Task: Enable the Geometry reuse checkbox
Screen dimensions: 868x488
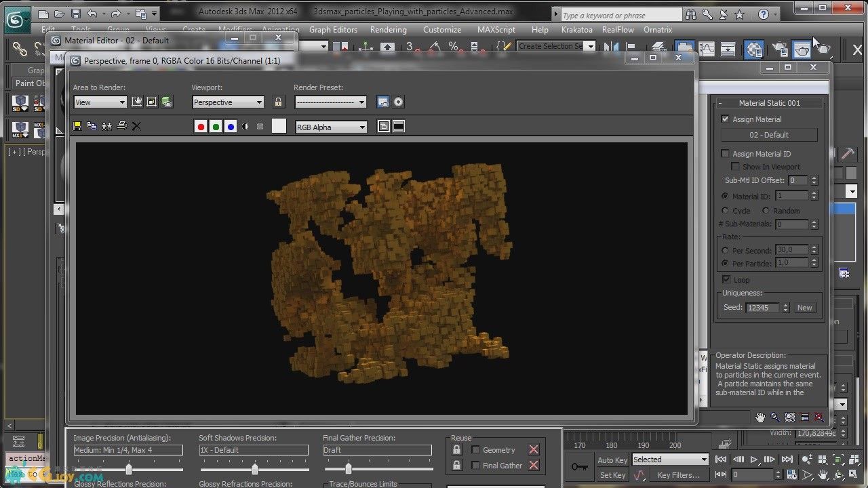Action: (476, 449)
